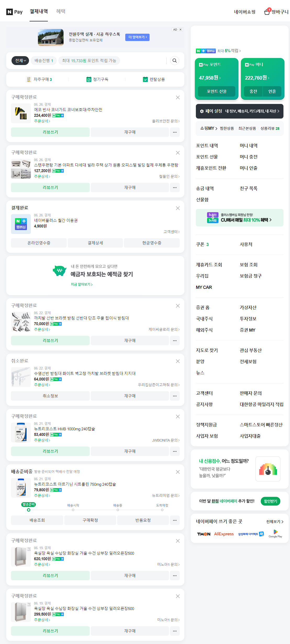Select the 렌탈상품 filter
290x644 pixels.
154,79
